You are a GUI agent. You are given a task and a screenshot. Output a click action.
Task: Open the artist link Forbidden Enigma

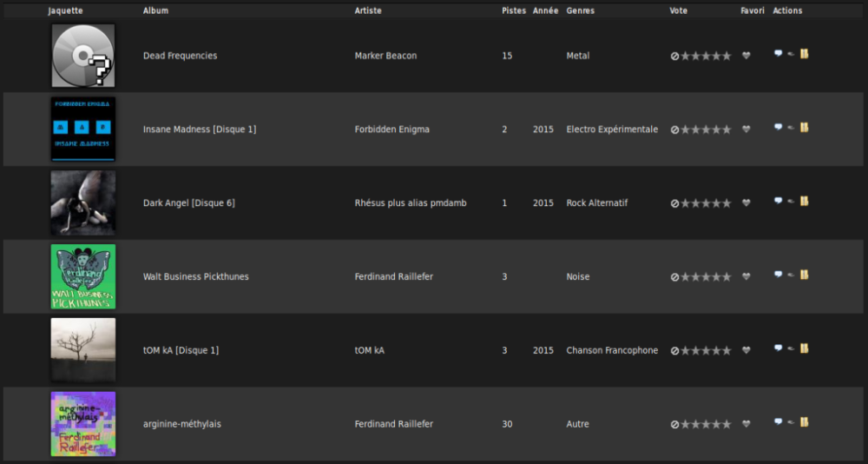click(392, 129)
